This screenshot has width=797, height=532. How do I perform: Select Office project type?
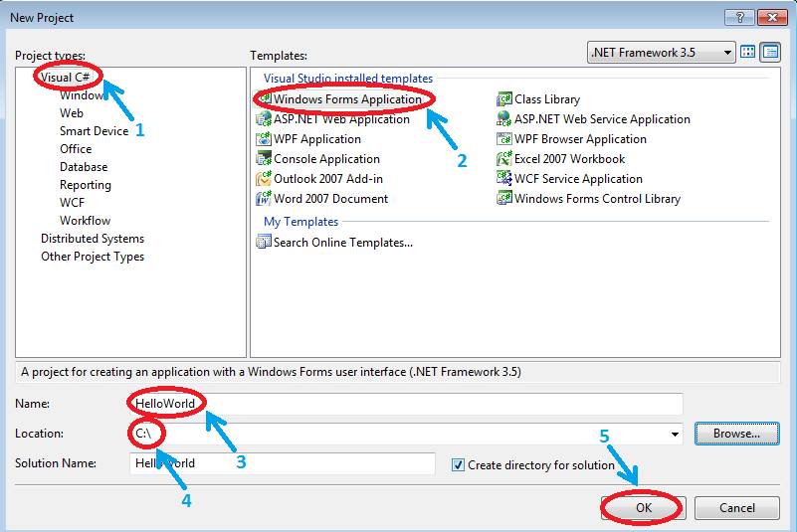click(76, 149)
